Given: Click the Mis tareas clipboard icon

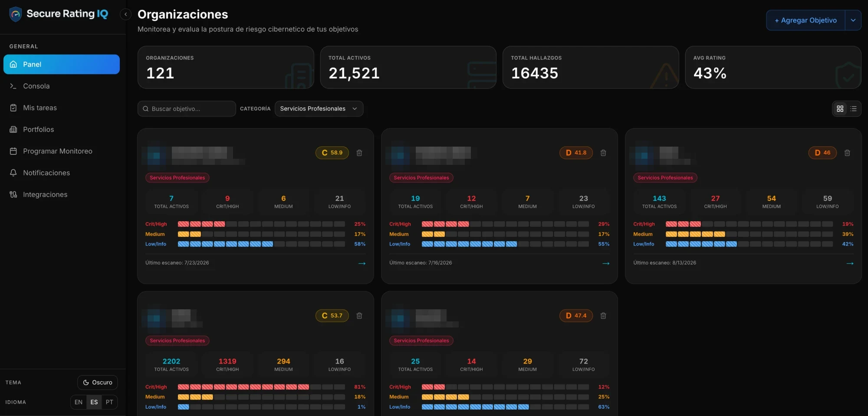Looking at the screenshot, I should click(x=13, y=108).
